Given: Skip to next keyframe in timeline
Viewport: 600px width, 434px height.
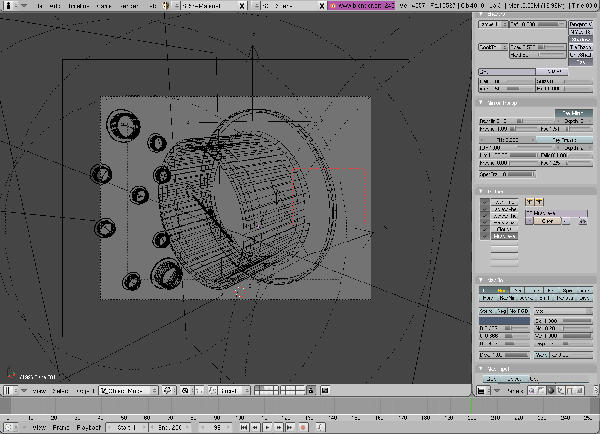Looking at the screenshot, I should [279, 427].
